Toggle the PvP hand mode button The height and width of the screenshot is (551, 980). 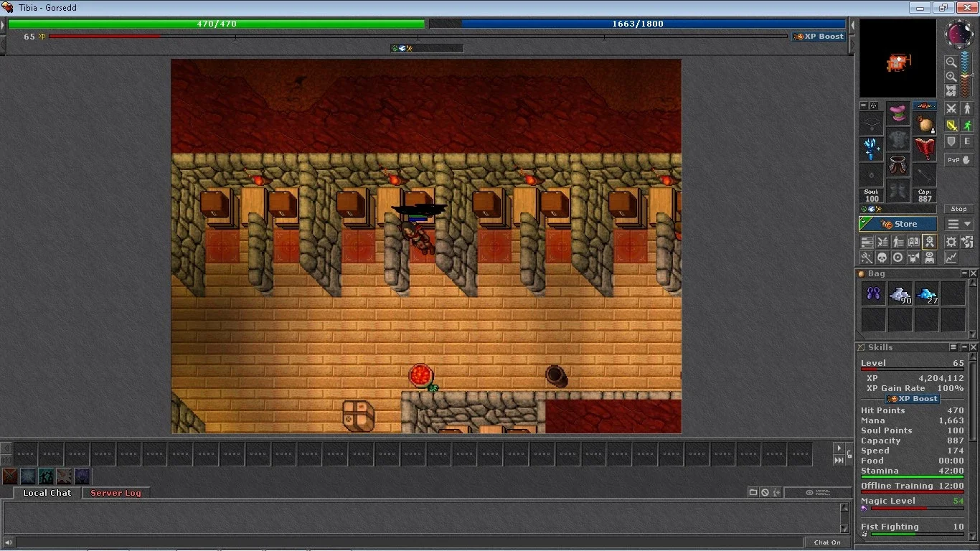point(959,160)
